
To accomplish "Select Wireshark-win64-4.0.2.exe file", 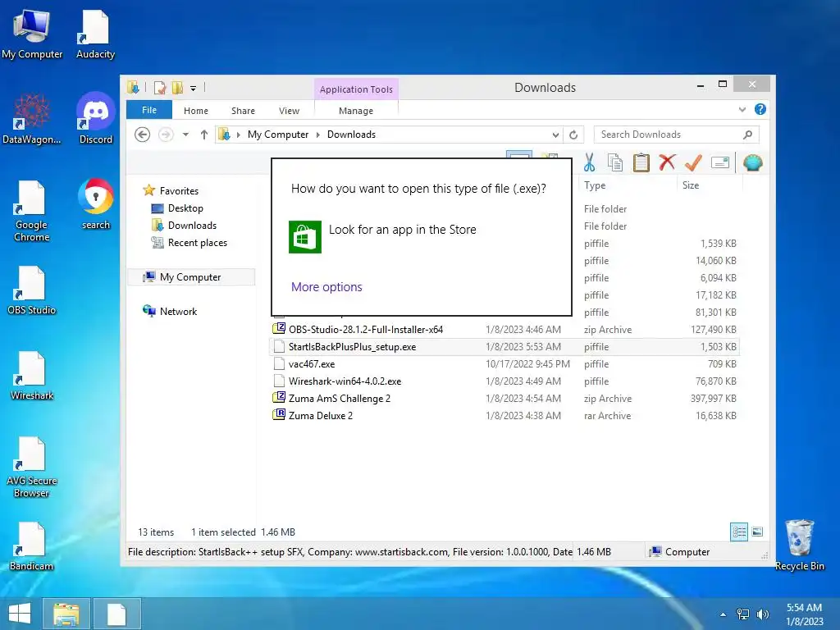I will click(504, 381).
